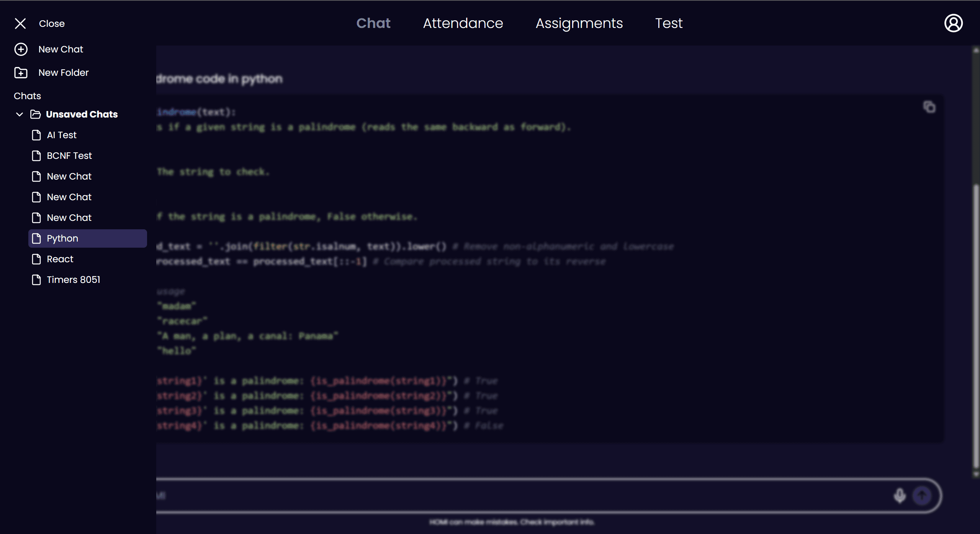Copy code with the copy icon

929,107
